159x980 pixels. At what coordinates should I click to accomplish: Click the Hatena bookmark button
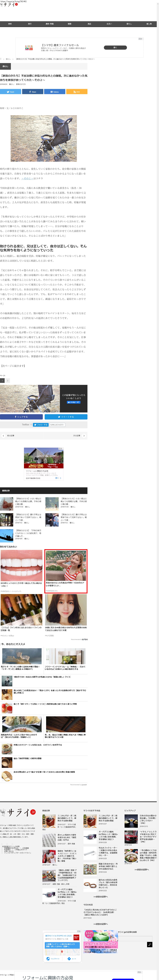pos(55,92)
